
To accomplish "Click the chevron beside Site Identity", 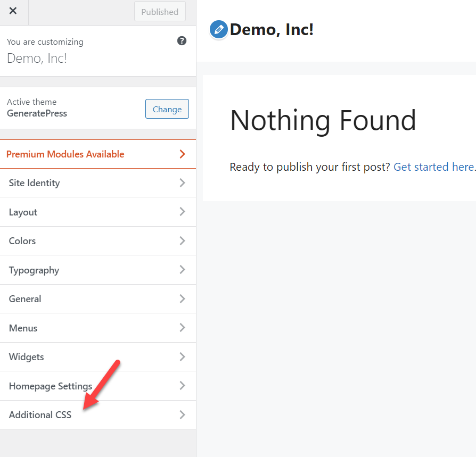I will (x=182, y=183).
